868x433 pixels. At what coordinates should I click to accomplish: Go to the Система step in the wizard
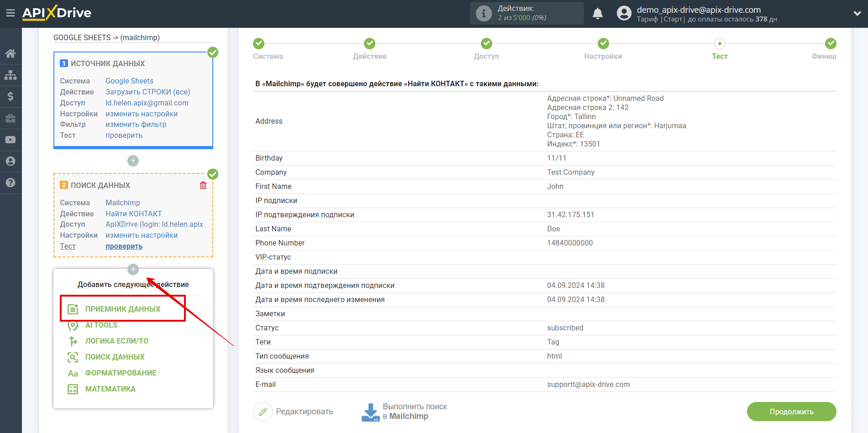(268, 49)
